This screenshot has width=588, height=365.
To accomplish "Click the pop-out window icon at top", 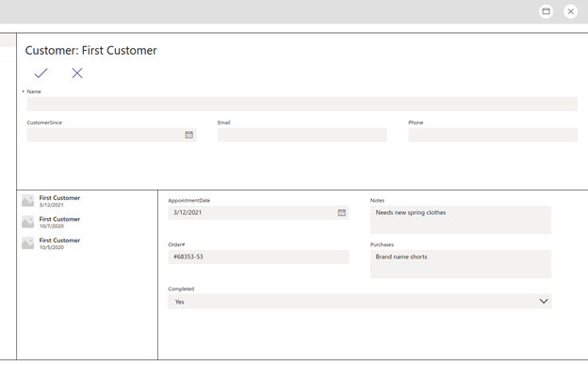I will click(546, 11).
